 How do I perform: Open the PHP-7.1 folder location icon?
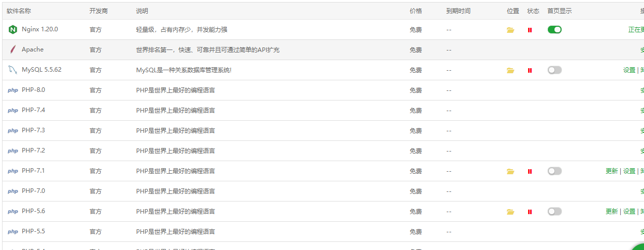[510, 172]
